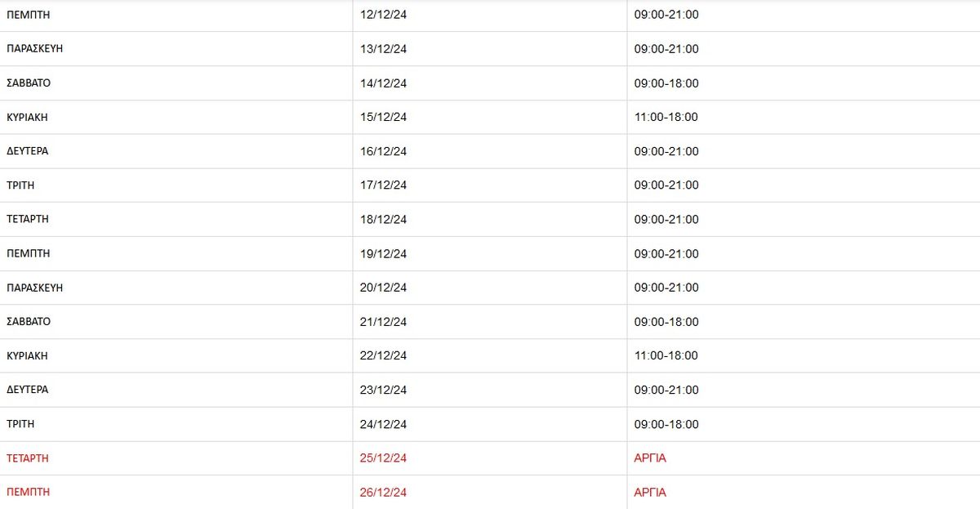Select the 13/12/24 date cell
Image resolution: width=980 pixels, height=509 pixels.
(383, 49)
